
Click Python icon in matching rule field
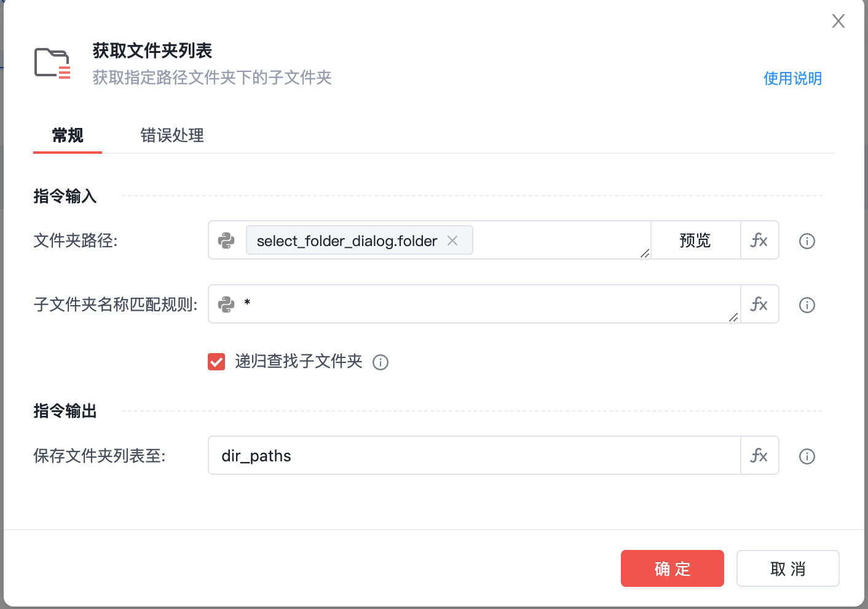[x=227, y=304]
